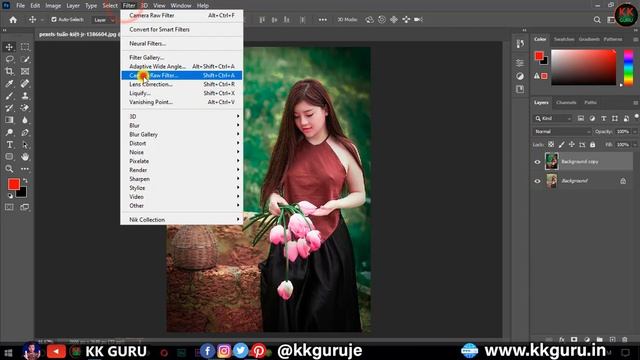Expand the Sharpen submenu
Viewport: 640px width, 360px height.
click(182, 179)
